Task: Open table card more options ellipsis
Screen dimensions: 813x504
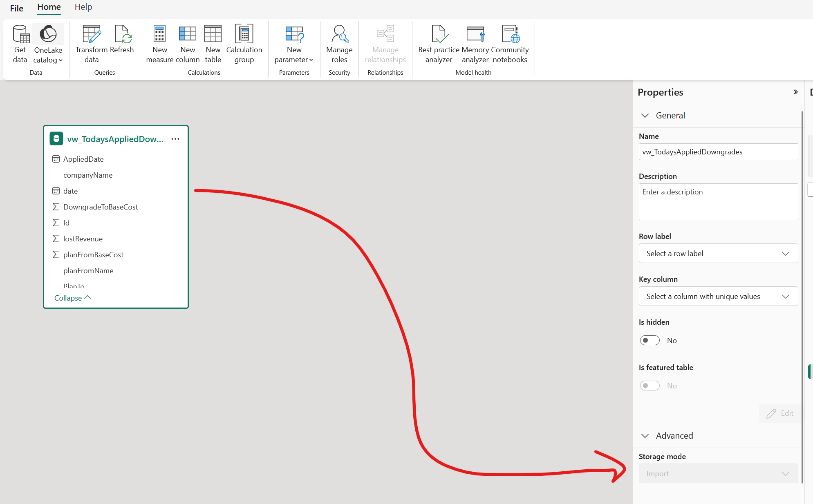Action: tap(175, 139)
